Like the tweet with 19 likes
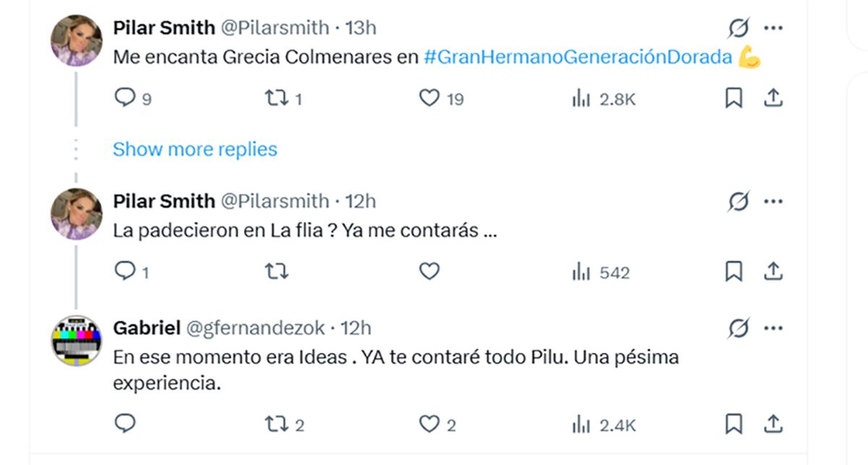868x465 pixels. coord(430,98)
